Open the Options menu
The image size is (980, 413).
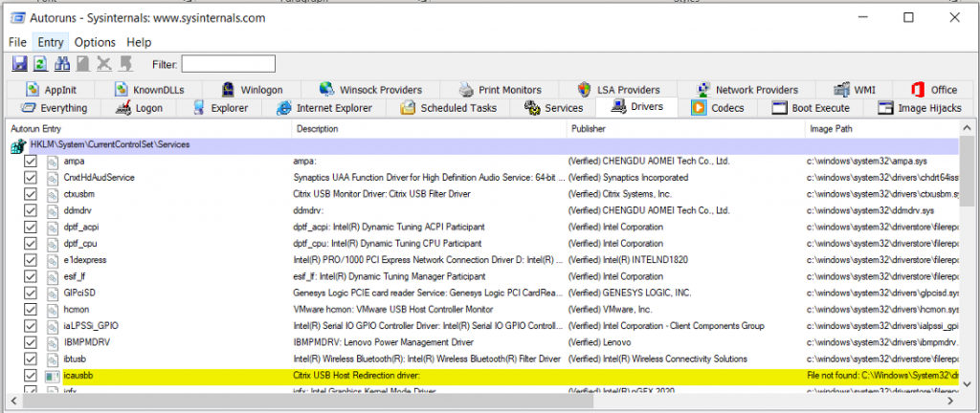pyautogui.click(x=95, y=42)
